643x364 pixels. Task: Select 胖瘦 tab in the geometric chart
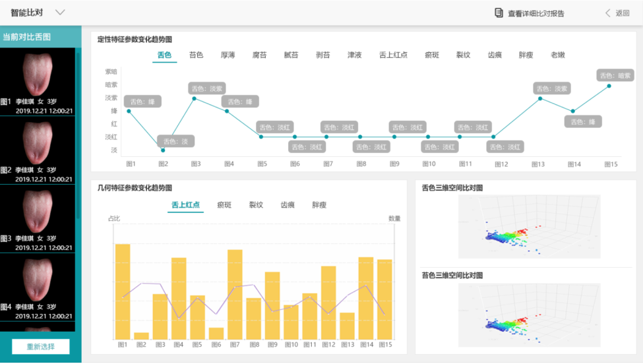coord(319,205)
